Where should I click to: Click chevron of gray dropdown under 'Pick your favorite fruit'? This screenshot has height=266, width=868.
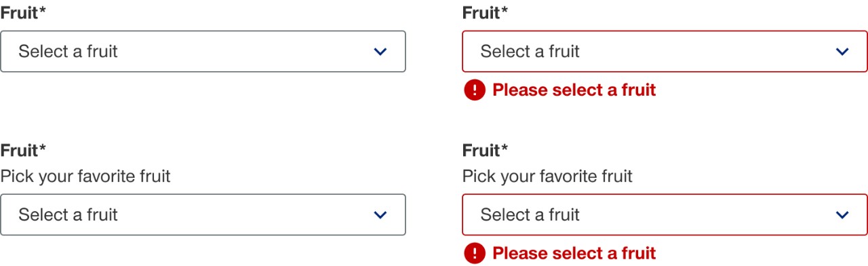point(380,215)
